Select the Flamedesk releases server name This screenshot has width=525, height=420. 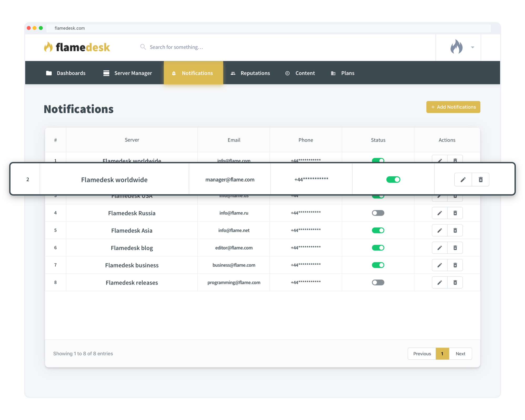coord(132,282)
